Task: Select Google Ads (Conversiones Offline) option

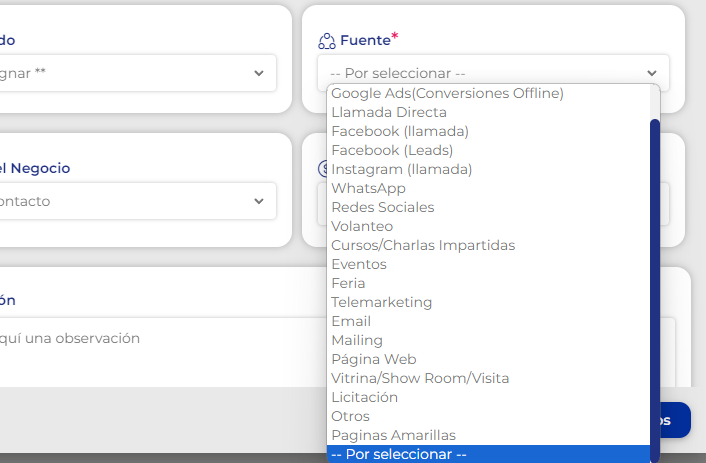Action: click(447, 93)
